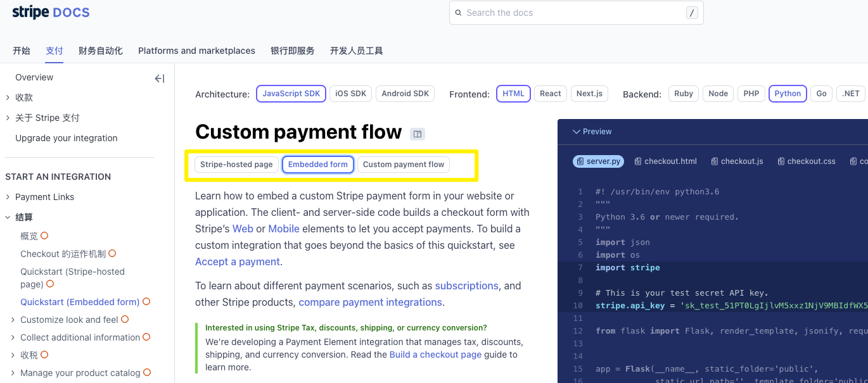
Task: Choose HTML frontend option
Action: pyautogui.click(x=513, y=94)
